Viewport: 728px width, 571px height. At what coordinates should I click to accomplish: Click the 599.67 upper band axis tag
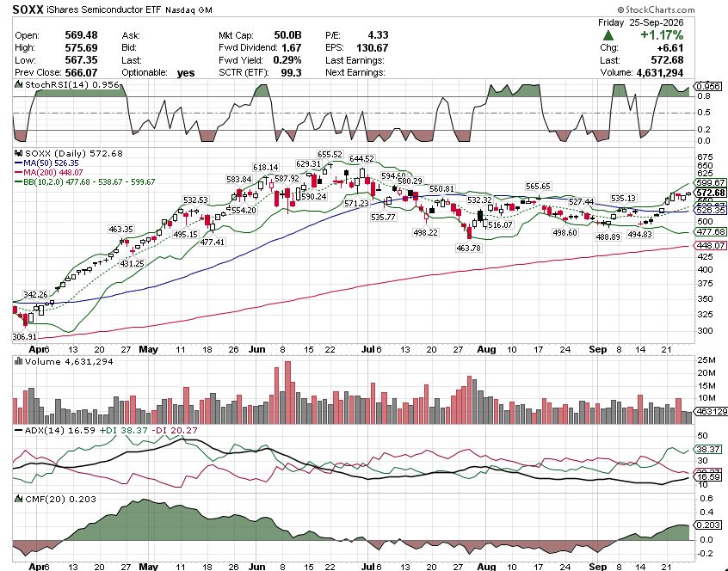(710, 183)
